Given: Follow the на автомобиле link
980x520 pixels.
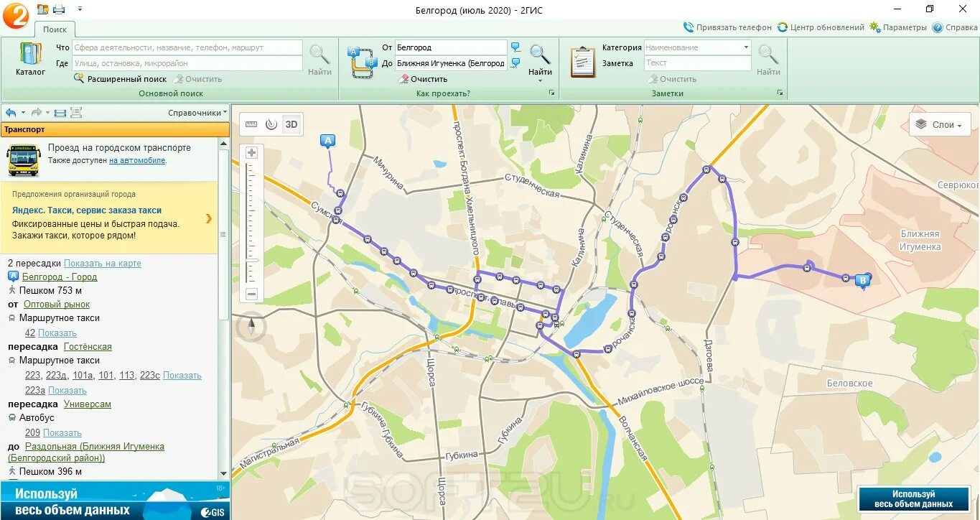Looking at the screenshot, I should [x=137, y=160].
